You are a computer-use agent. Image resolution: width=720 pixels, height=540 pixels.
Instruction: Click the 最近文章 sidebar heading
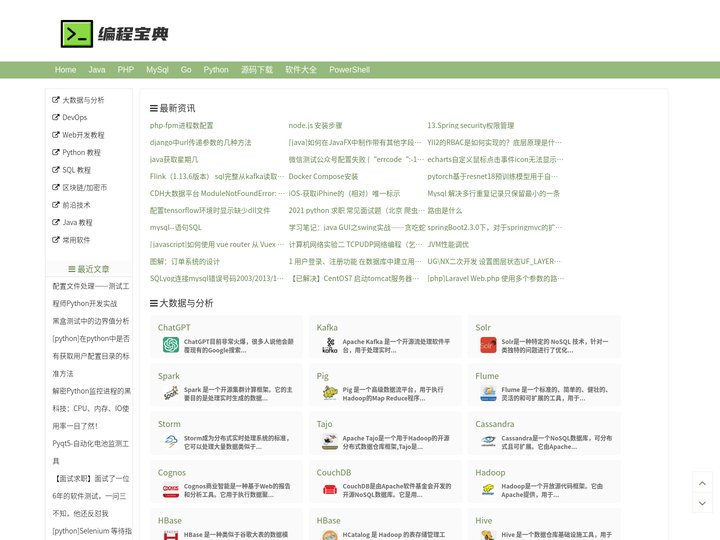point(89,269)
